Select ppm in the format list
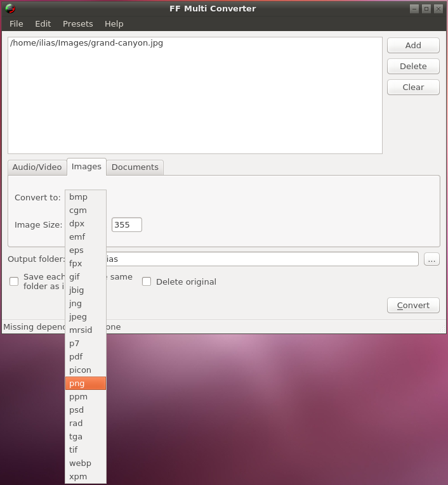The height and width of the screenshot is (485, 448). tap(86, 396)
